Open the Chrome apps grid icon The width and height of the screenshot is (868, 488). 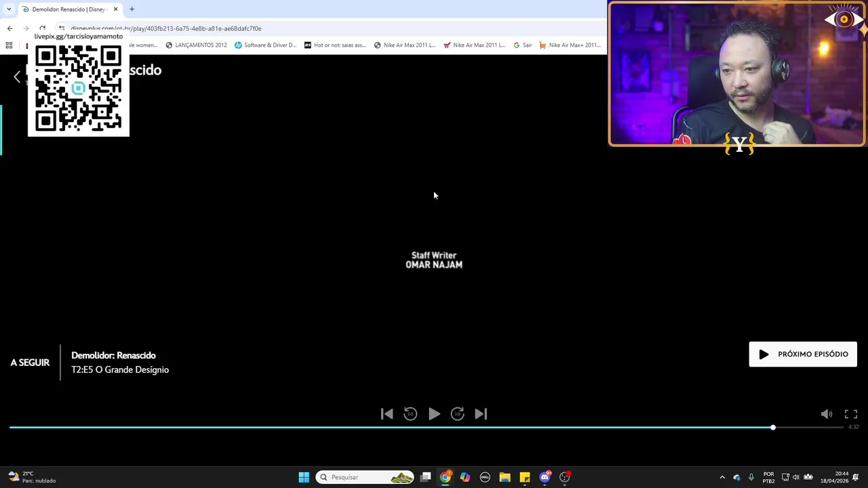(9, 45)
